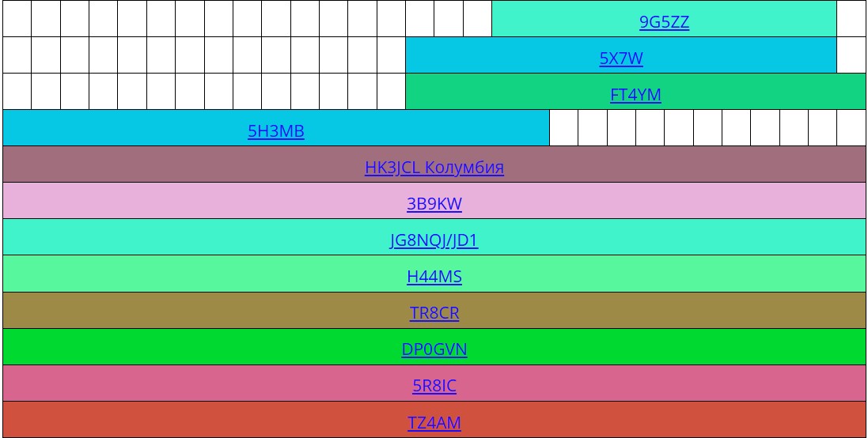
Task: Open the TR8CR link
Action: 434,313
